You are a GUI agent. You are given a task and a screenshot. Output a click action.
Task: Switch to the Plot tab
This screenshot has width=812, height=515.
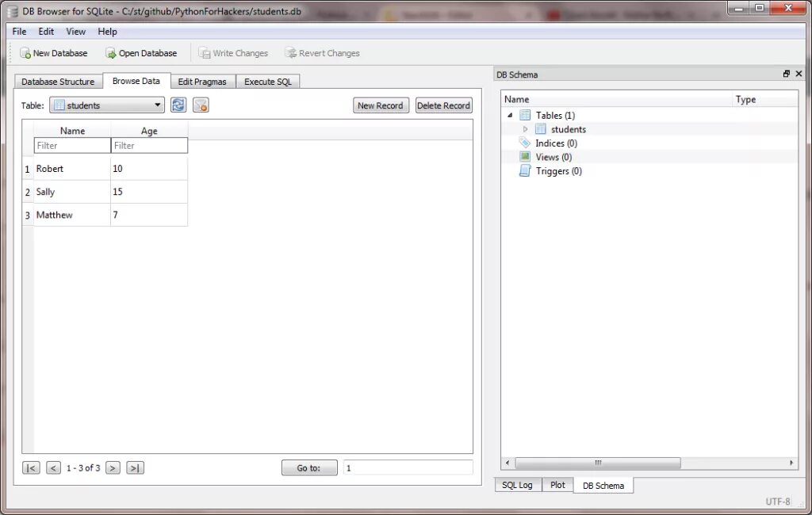tap(557, 485)
